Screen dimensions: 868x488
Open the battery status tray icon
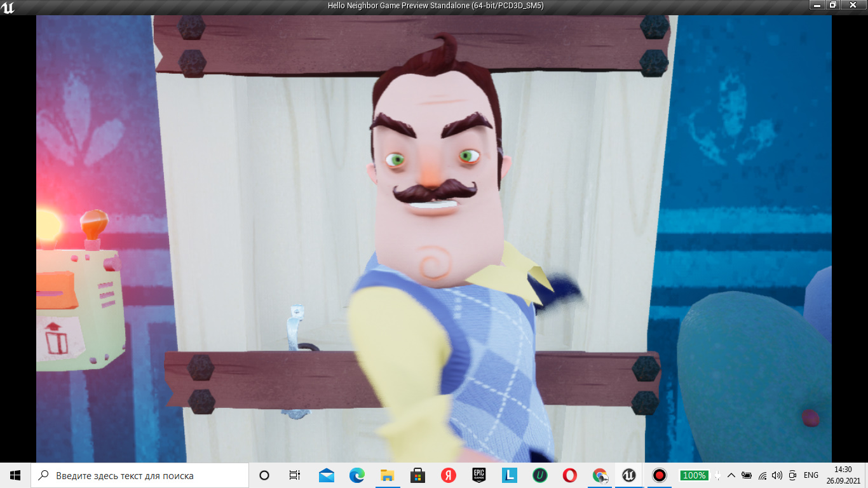(747, 475)
